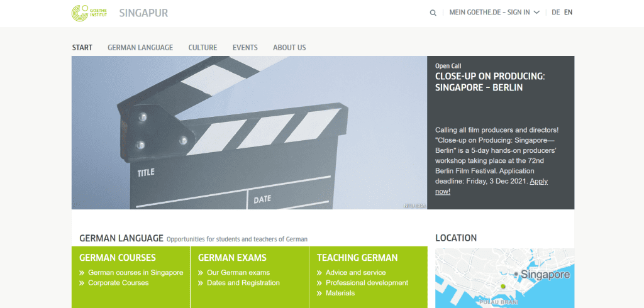Image resolution: width=644 pixels, height=308 pixels.
Task: Open Corporate Courses link
Action: pyautogui.click(x=118, y=283)
